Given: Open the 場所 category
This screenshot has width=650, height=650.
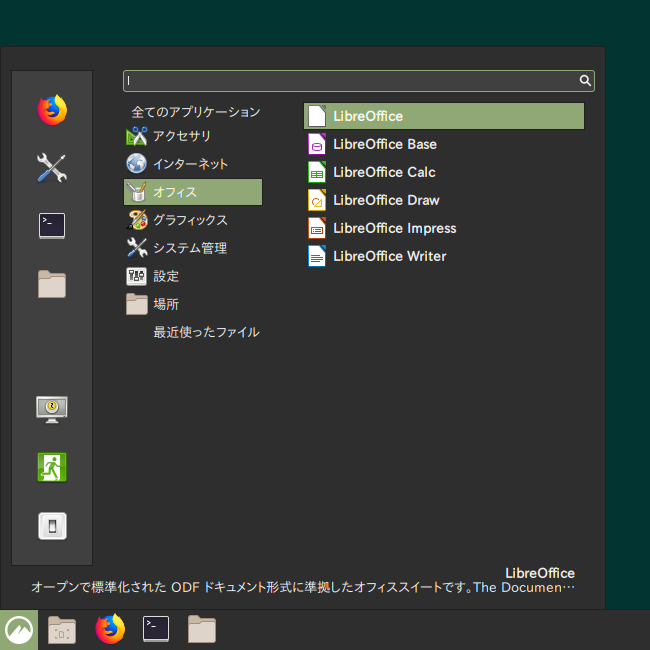Looking at the screenshot, I should [x=193, y=304].
